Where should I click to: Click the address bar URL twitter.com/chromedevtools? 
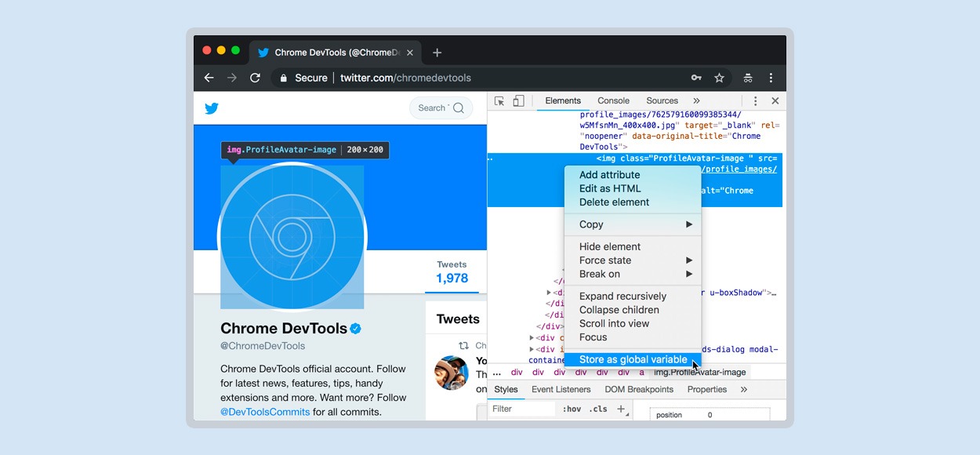[x=405, y=78]
